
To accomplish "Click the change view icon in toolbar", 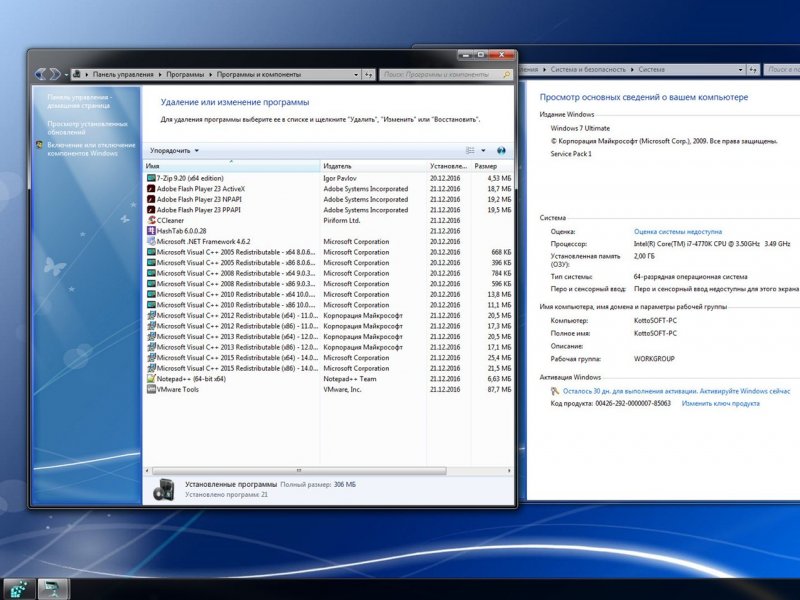I will (x=470, y=151).
